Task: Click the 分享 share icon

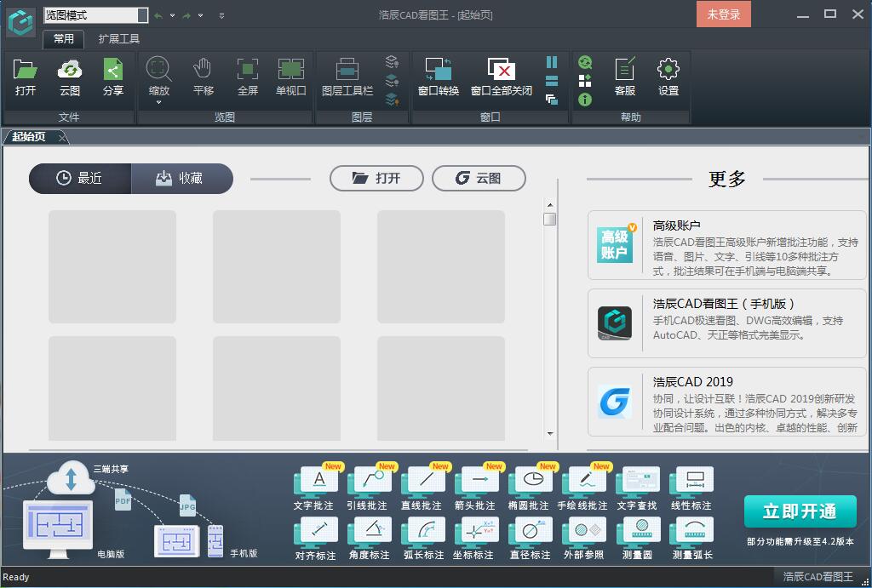Action: pos(113,77)
